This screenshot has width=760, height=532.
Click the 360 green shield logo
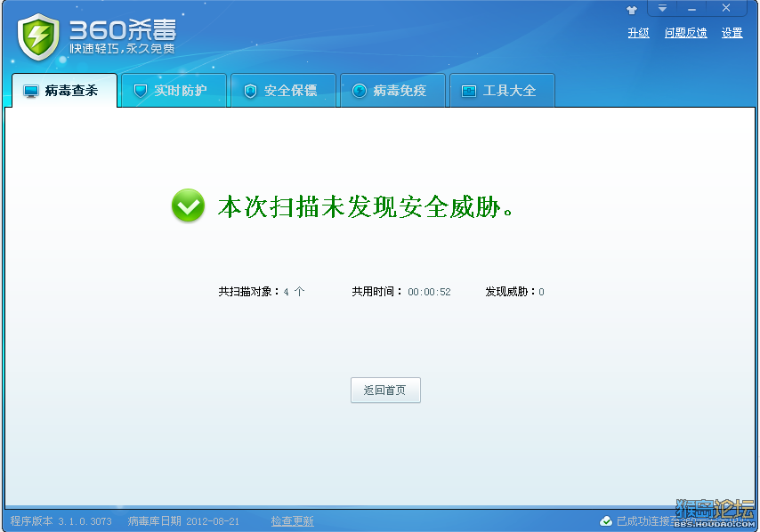[38, 36]
